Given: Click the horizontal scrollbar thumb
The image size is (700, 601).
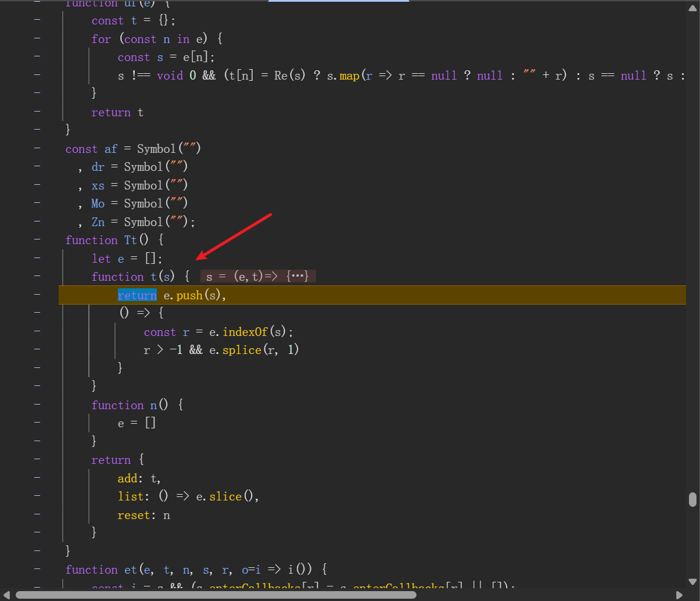Looking at the screenshot, I should tap(215, 595).
